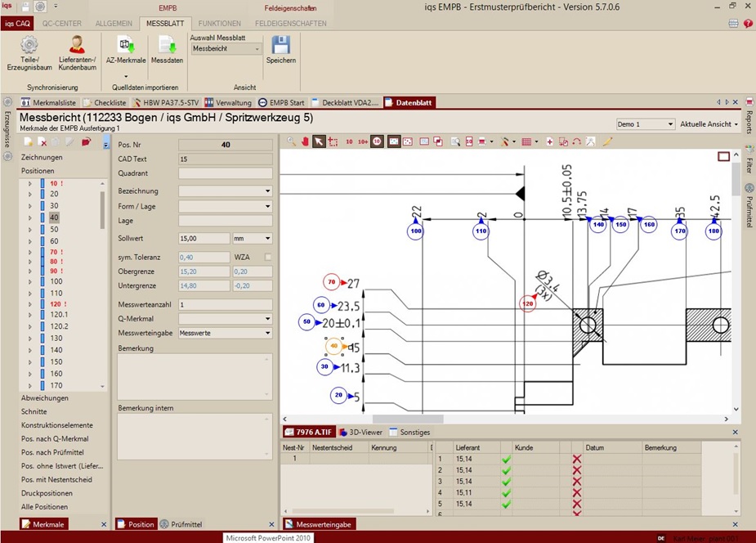
Task: Select the magnifier zoom tool in drawing toolbar
Action: click(291, 141)
